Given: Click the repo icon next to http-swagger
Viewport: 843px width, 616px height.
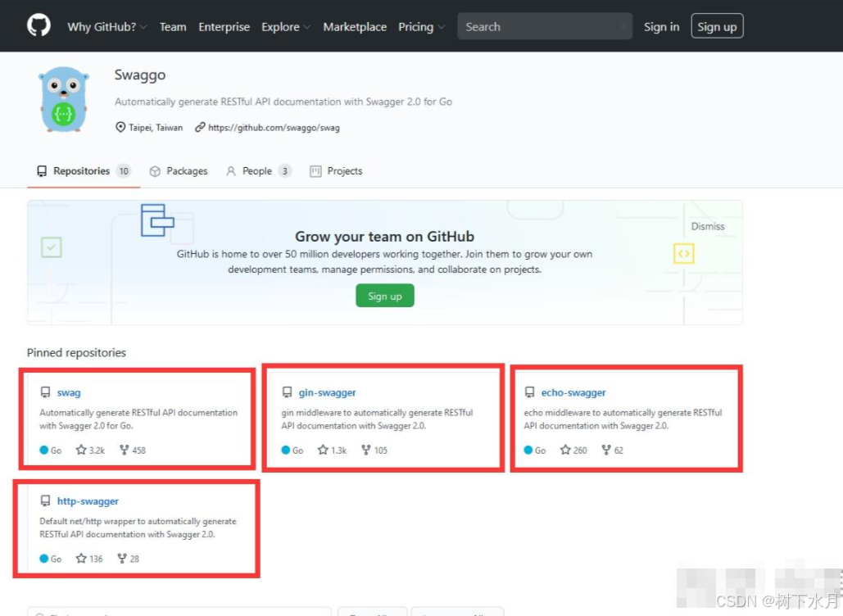Looking at the screenshot, I should click(x=46, y=501).
